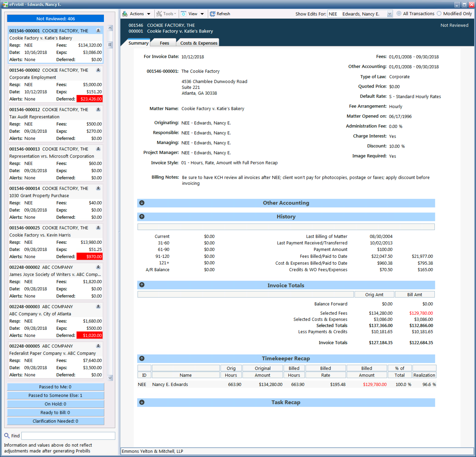This screenshot has width=476, height=457.
Task: Click the Tools wrench icon
Action: (x=159, y=14)
